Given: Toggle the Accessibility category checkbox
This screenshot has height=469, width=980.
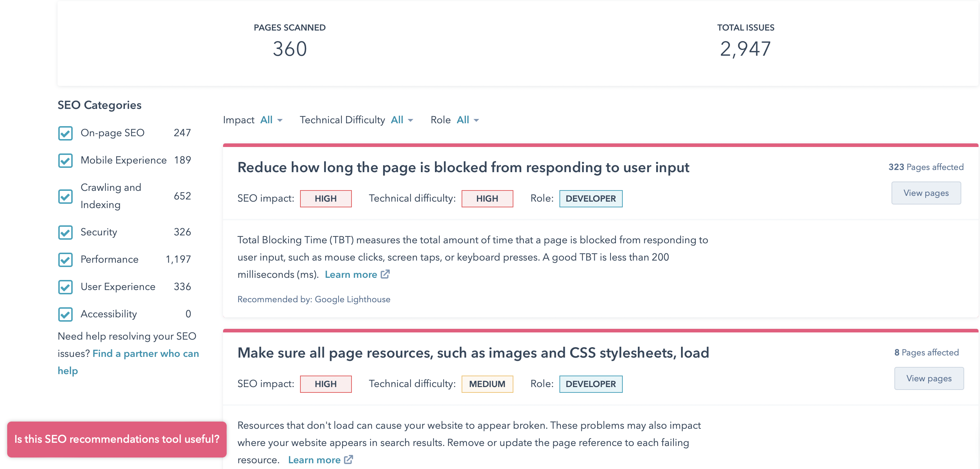Looking at the screenshot, I should pos(65,315).
